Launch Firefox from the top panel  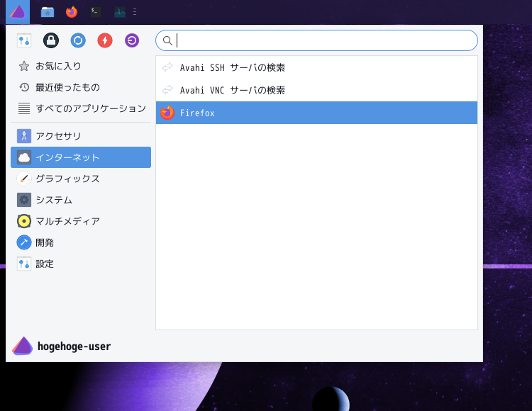pos(72,12)
